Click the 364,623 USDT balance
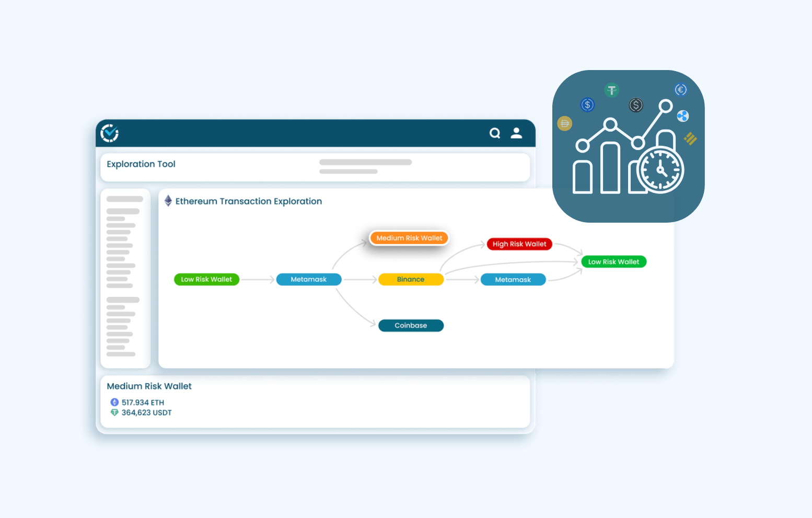Image resolution: width=812 pixels, height=518 pixels. (x=147, y=412)
